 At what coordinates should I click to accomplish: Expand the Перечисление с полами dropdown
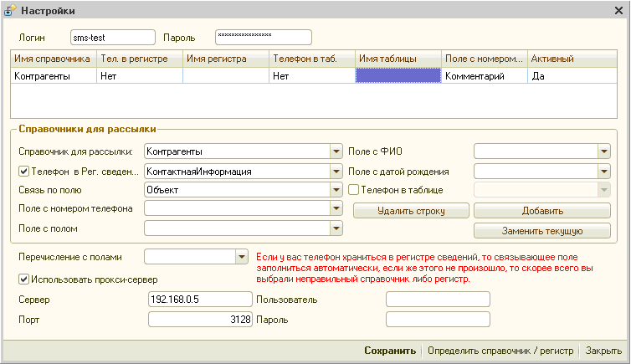[242, 256]
